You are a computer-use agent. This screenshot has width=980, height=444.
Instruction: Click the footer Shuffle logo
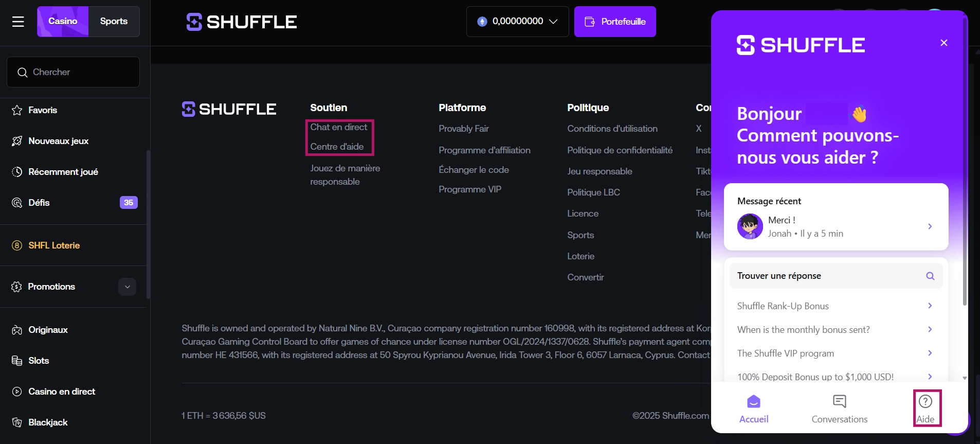point(229,109)
